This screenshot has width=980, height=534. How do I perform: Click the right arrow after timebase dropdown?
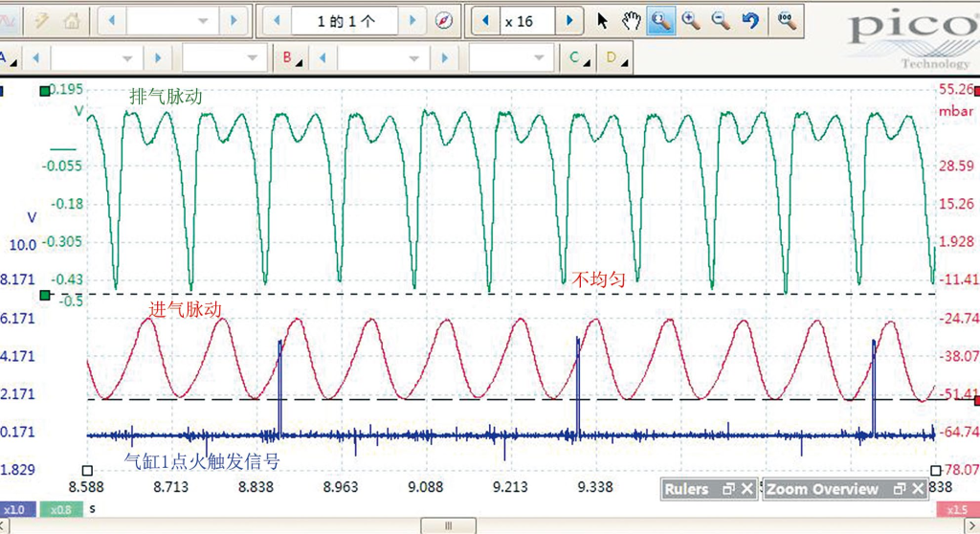[234, 21]
